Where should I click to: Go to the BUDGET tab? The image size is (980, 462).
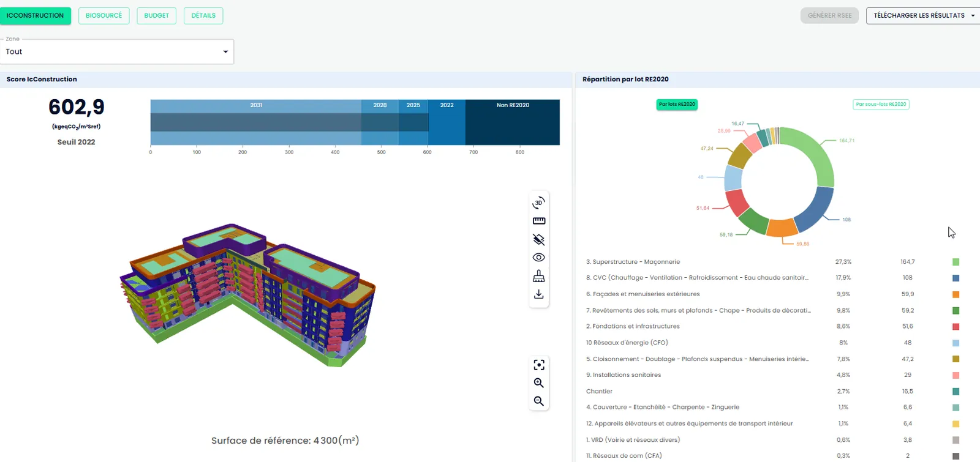point(157,15)
